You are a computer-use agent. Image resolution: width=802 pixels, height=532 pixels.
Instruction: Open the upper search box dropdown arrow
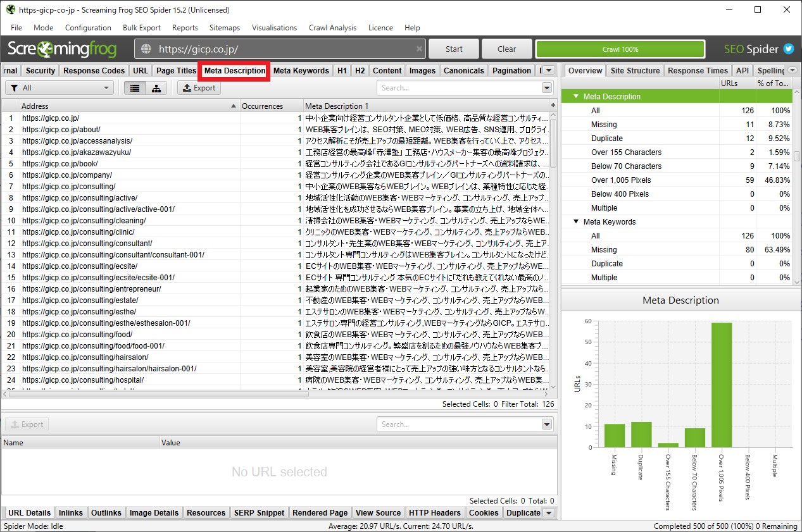pos(548,88)
